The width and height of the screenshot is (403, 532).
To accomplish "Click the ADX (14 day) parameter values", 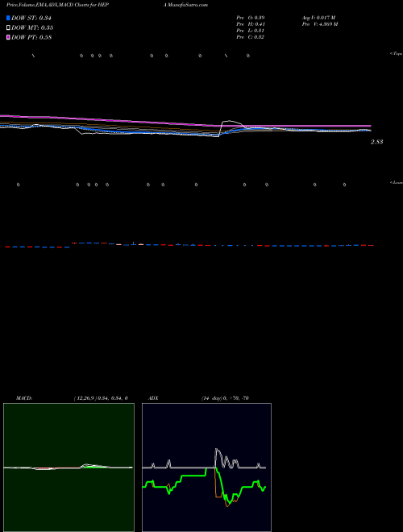I will [x=225, y=398].
